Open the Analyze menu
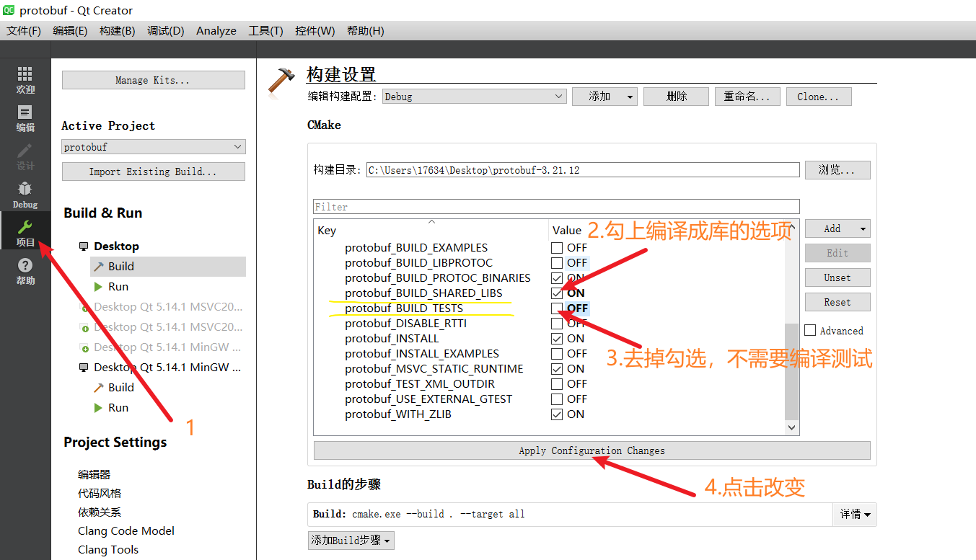This screenshot has height=560, width=976. [216, 31]
